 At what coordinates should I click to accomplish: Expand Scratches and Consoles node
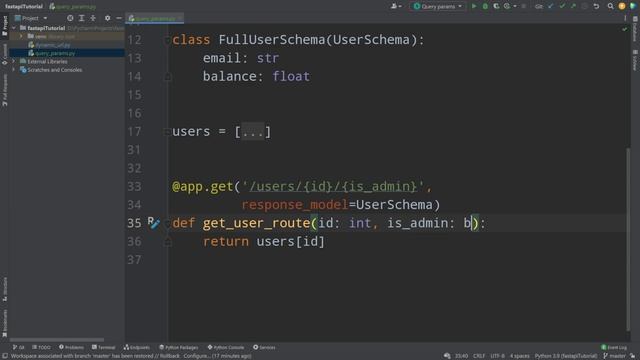14,70
